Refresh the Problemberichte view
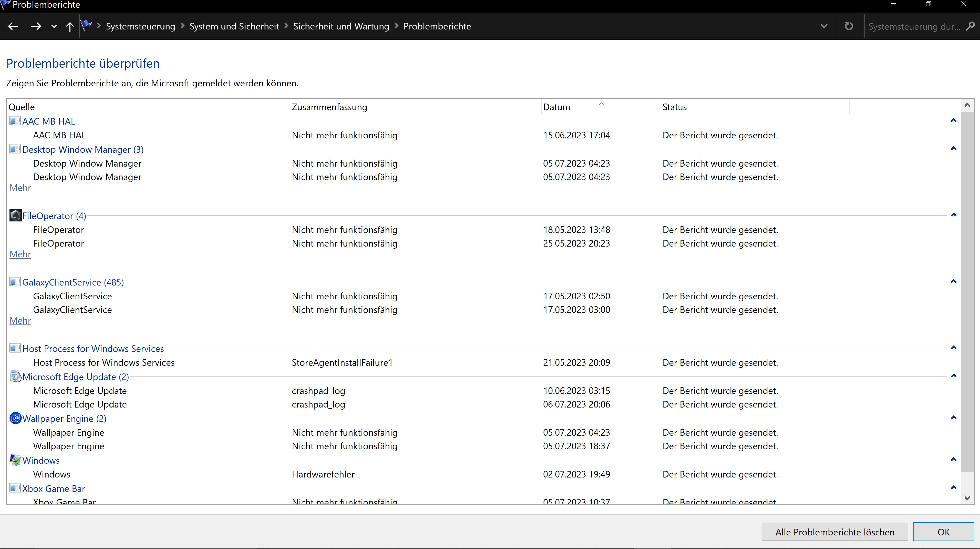Viewport: 980px width, 549px height. point(849,26)
